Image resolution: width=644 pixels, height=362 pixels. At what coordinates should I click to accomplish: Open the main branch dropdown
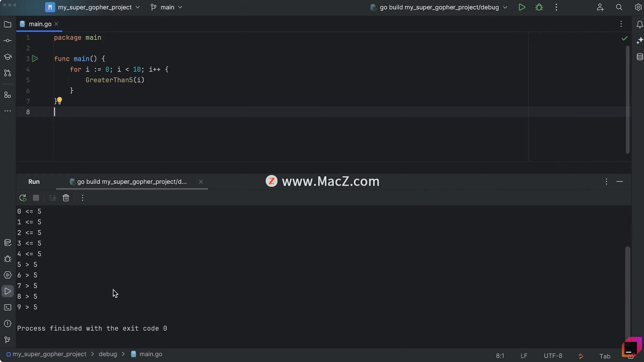[167, 7]
